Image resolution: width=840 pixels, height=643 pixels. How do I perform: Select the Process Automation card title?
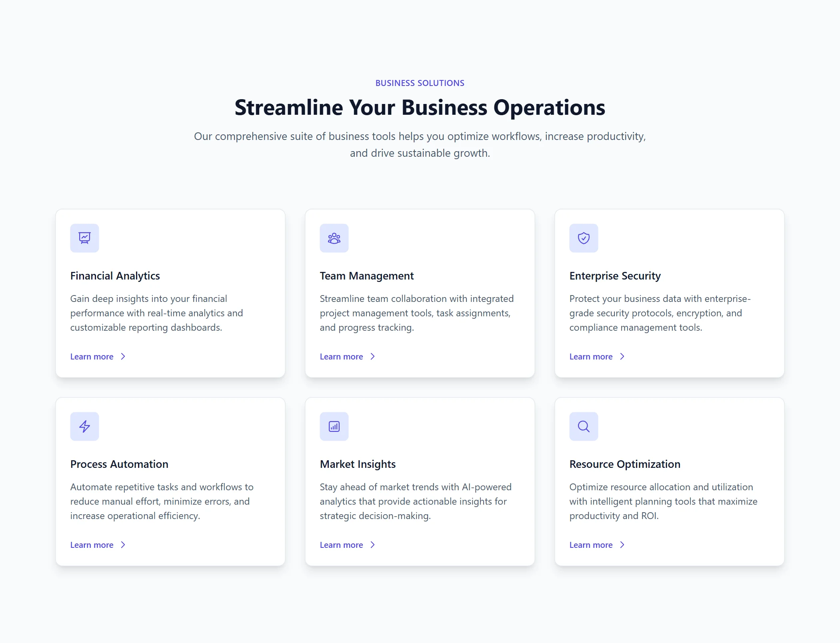click(119, 464)
